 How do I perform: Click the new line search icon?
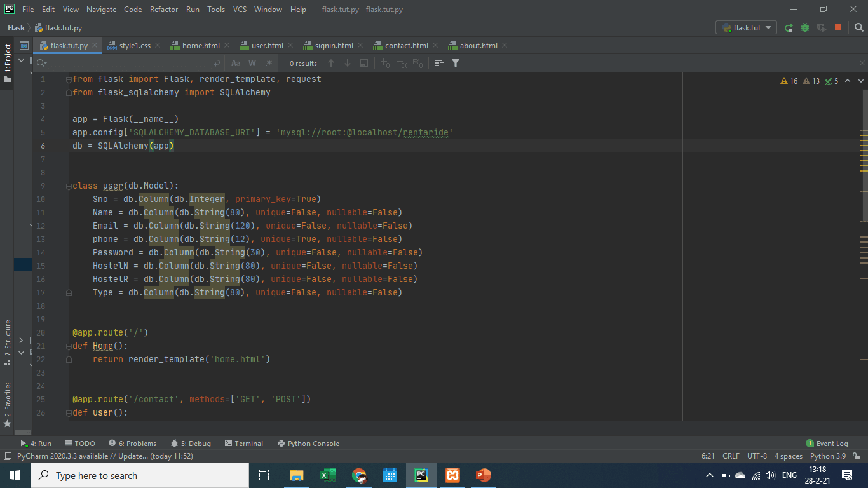(216, 63)
